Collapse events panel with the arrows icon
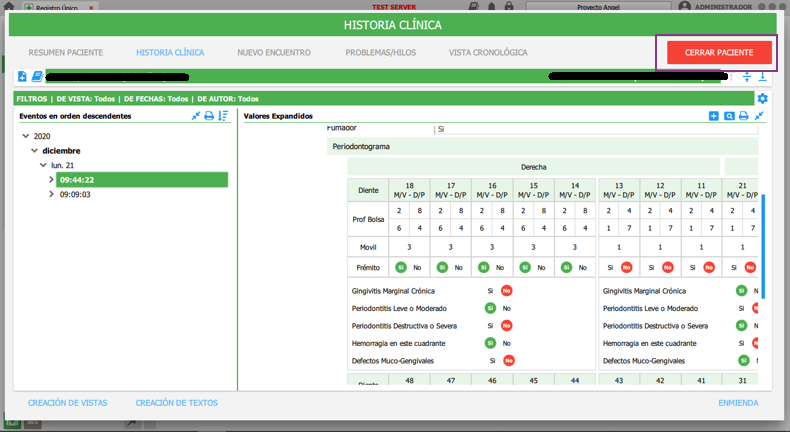This screenshot has height=432, width=790. click(195, 116)
